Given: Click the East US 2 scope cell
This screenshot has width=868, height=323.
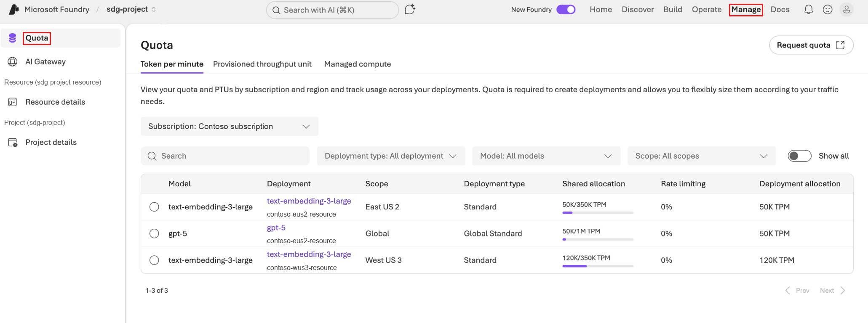Looking at the screenshot, I should click(x=382, y=207).
